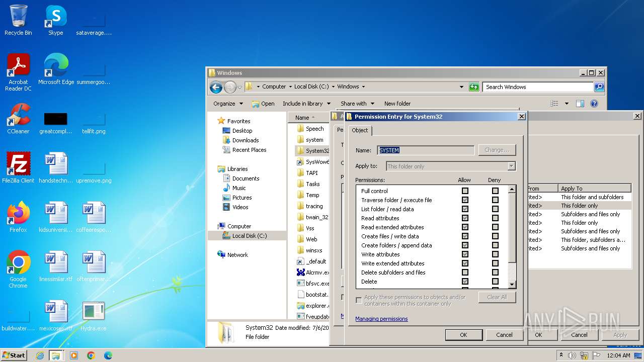Viewport: 644px width, 362px height.
Task: Open the Include in library dropdown
Action: coord(306,104)
